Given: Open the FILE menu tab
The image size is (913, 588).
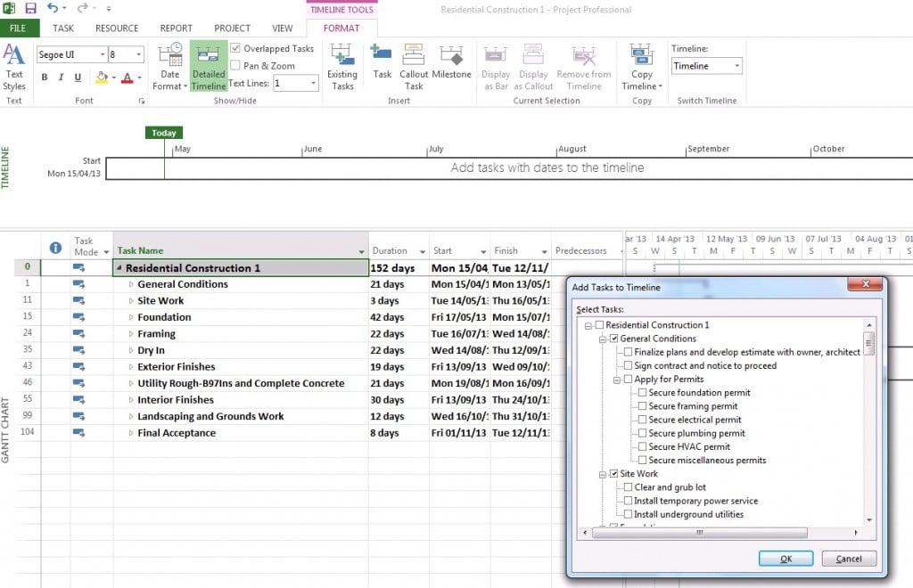Looking at the screenshot, I should pyautogui.click(x=18, y=29).
